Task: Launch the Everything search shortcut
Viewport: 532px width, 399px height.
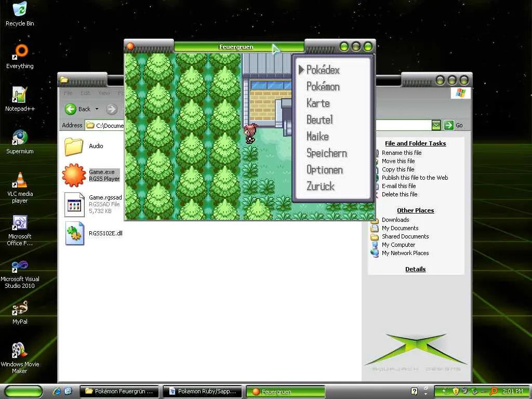Action: tap(20, 51)
